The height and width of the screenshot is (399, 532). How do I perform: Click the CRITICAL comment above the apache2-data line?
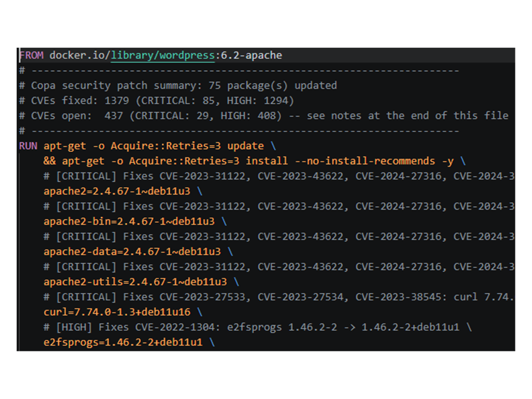[x=279, y=237]
